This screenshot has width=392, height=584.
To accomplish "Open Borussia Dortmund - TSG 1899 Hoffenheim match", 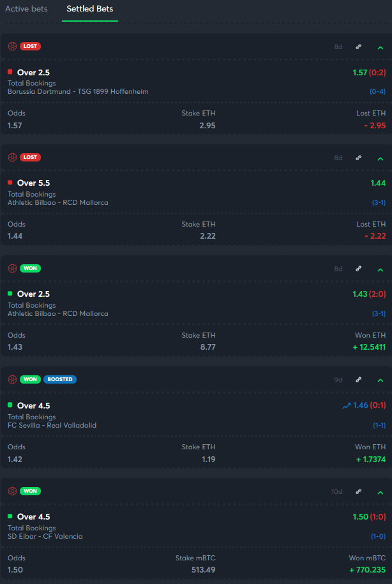I will click(78, 91).
